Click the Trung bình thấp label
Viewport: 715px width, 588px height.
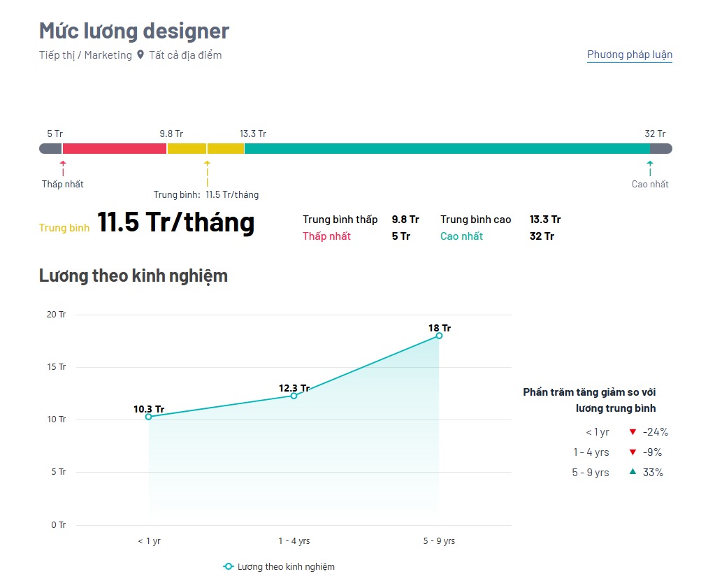click(x=340, y=220)
